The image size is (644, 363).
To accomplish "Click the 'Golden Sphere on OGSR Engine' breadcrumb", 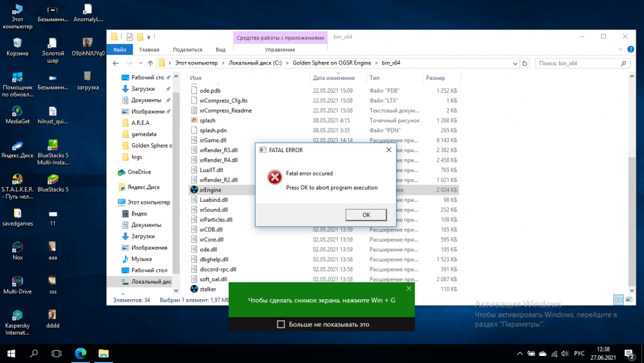I will [x=332, y=63].
